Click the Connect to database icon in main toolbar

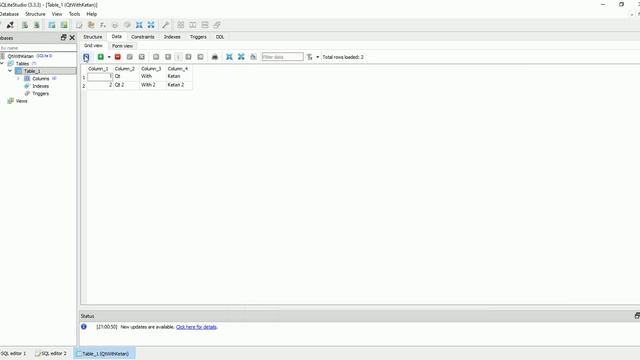pyautogui.click(x=10, y=25)
